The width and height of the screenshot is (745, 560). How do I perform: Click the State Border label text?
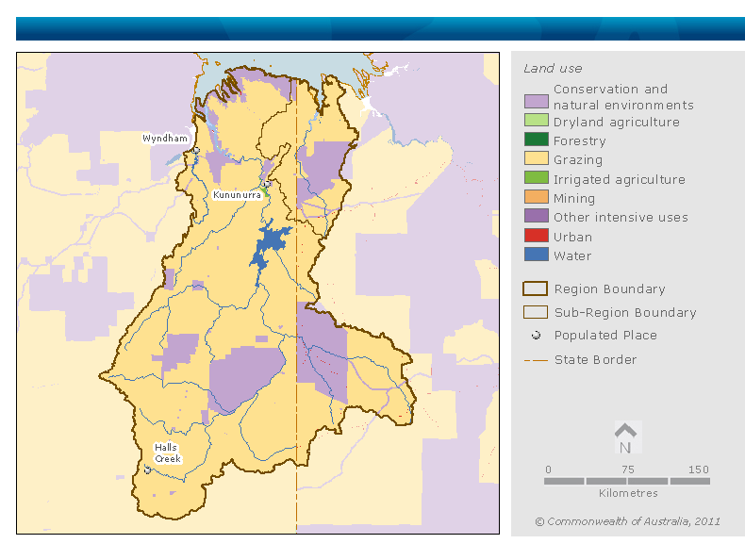click(x=595, y=359)
